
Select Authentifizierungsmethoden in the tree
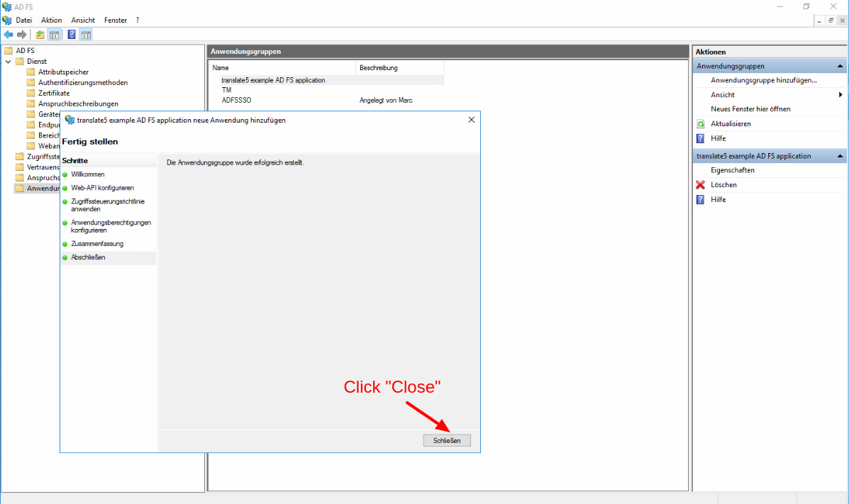point(83,83)
